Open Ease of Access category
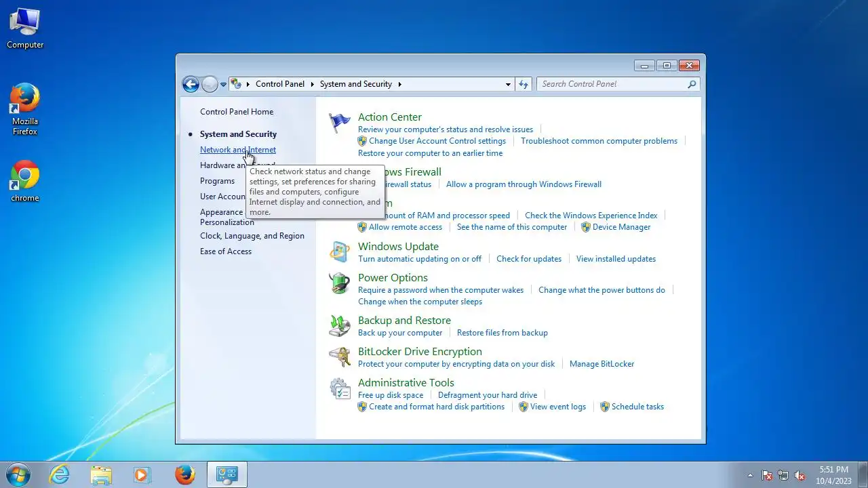868x488 pixels. (x=226, y=251)
